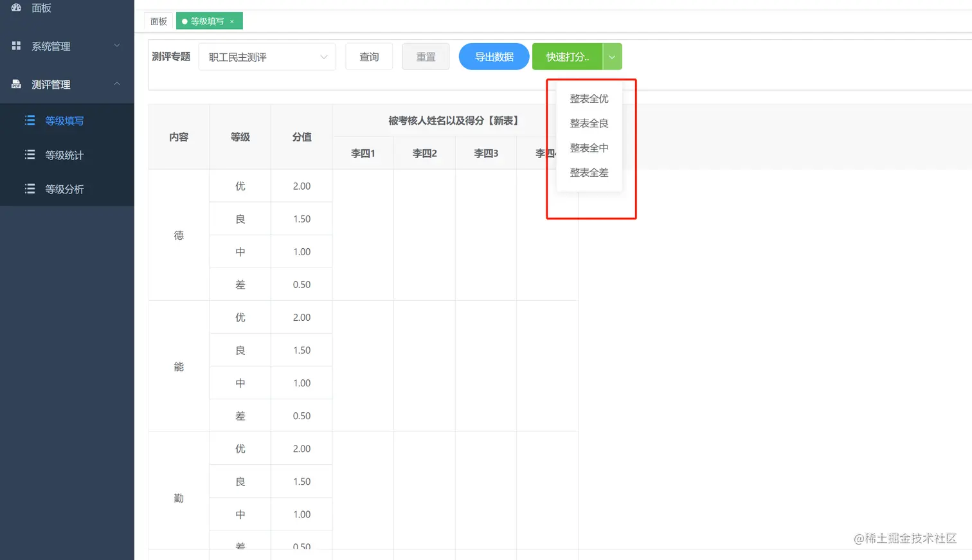
Task: Click the 2.00 value in 勤 section
Action: [x=301, y=448]
